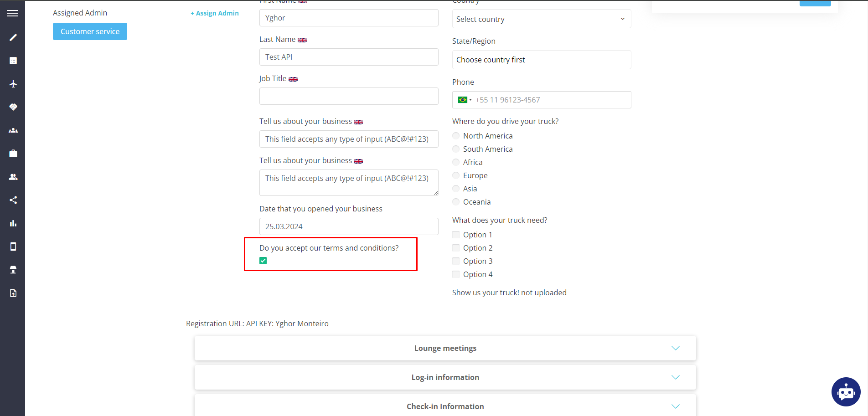Check the Option 3 checkbox
868x416 pixels.
(x=455, y=261)
